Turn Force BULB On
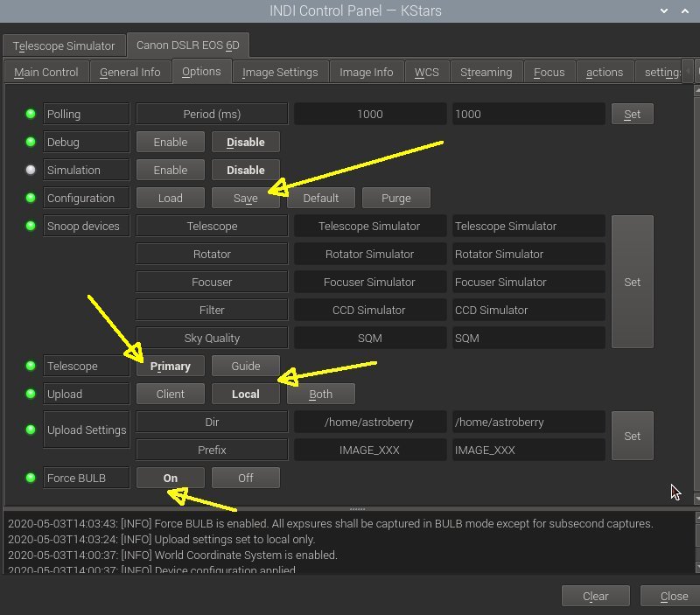This screenshot has height=615, width=700. point(171,478)
